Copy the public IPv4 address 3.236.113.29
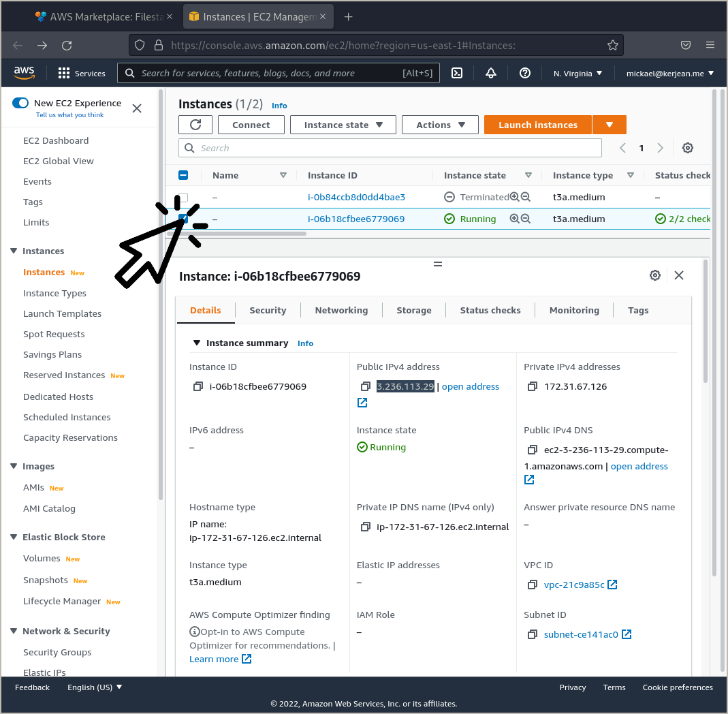Image resolution: width=728 pixels, height=714 pixels. [x=366, y=386]
